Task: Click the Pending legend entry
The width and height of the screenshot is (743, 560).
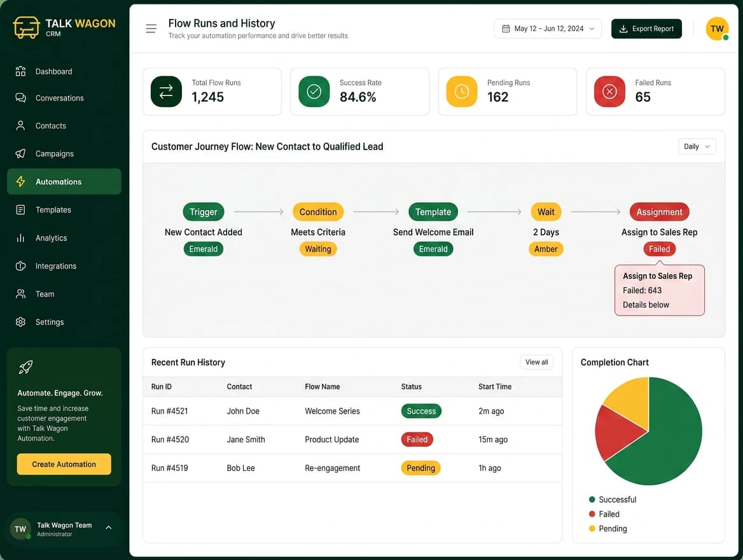Action: pyautogui.click(x=608, y=529)
